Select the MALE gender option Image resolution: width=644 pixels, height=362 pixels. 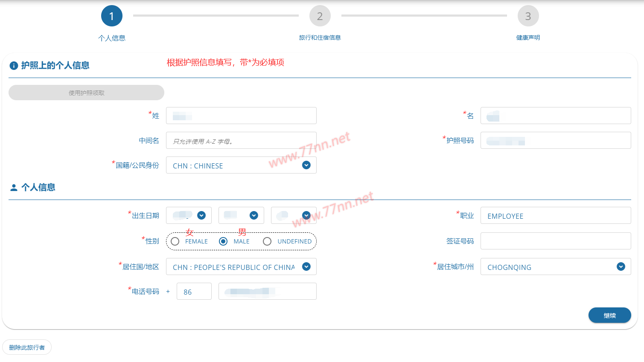pyautogui.click(x=223, y=241)
